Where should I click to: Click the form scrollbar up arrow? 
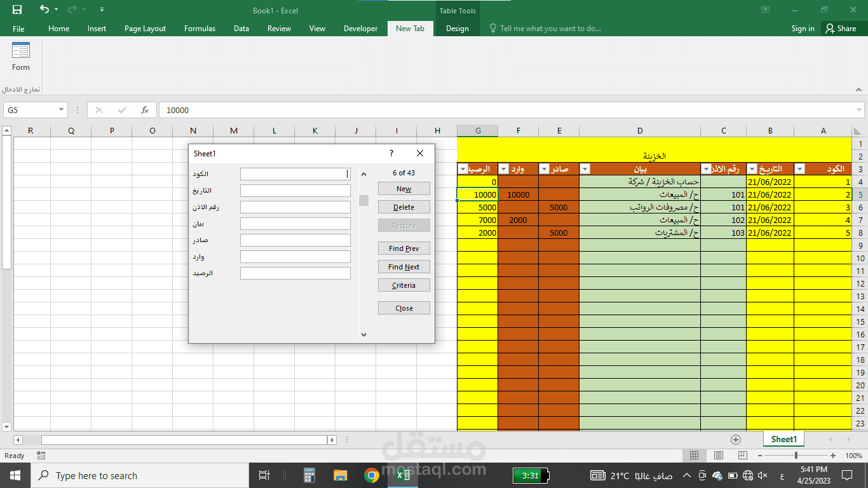(363, 174)
